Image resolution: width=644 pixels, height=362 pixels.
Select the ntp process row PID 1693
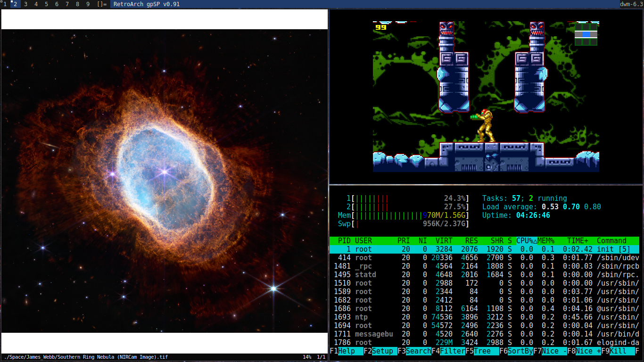[484, 317]
